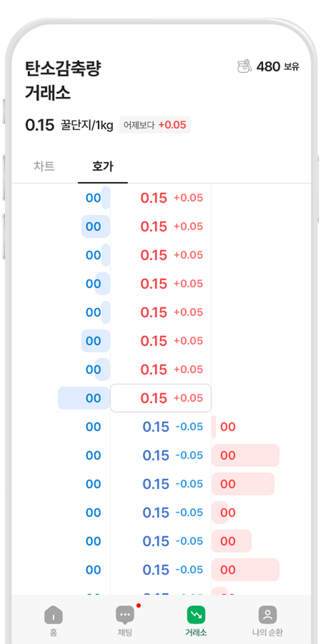
Task: Select the first blue 0.15 -0.05 row
Action: tap(161, 427)
